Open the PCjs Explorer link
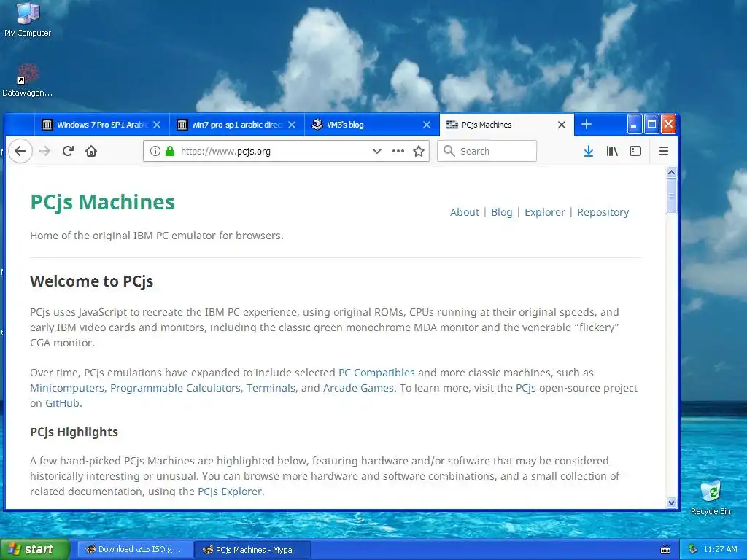747x560 pixels. point(230,491)
